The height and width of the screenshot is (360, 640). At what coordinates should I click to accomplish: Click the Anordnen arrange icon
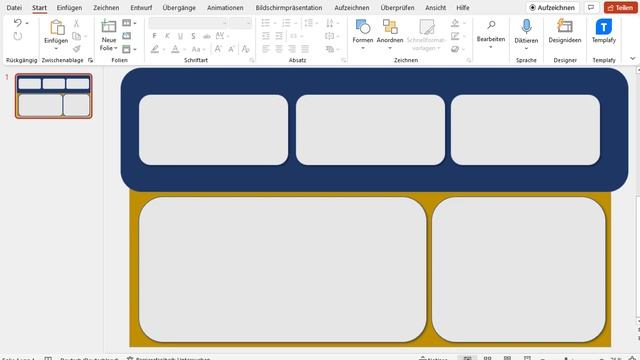tap(390, 27)
